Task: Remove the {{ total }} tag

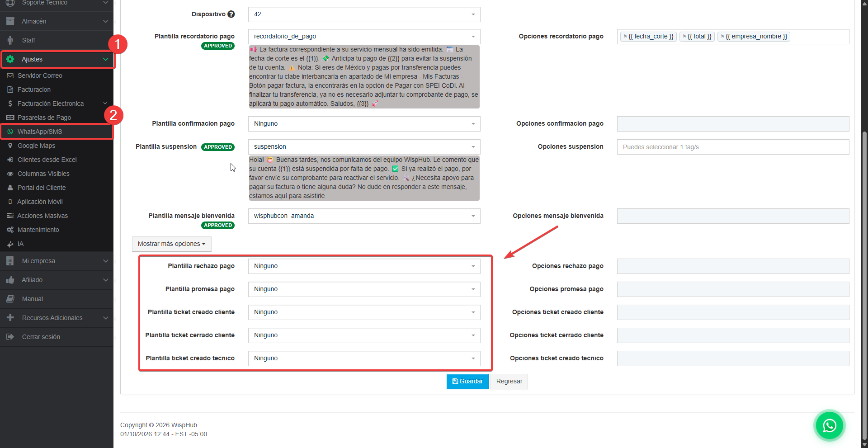Action: click(684, 36)
